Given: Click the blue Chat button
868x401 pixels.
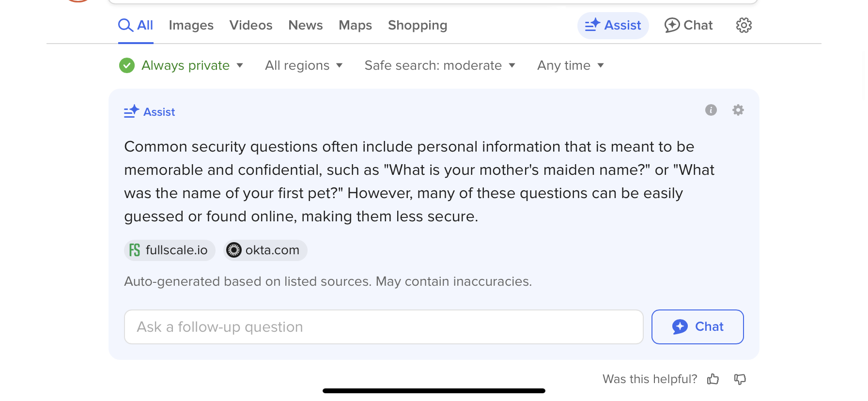Looking at the screenshot, I should pyautogui.click(x=697, y=327).
